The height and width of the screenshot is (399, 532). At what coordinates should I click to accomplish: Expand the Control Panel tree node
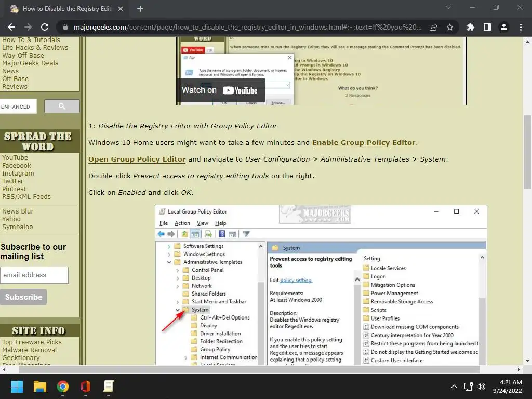click(x=178, y=270)
